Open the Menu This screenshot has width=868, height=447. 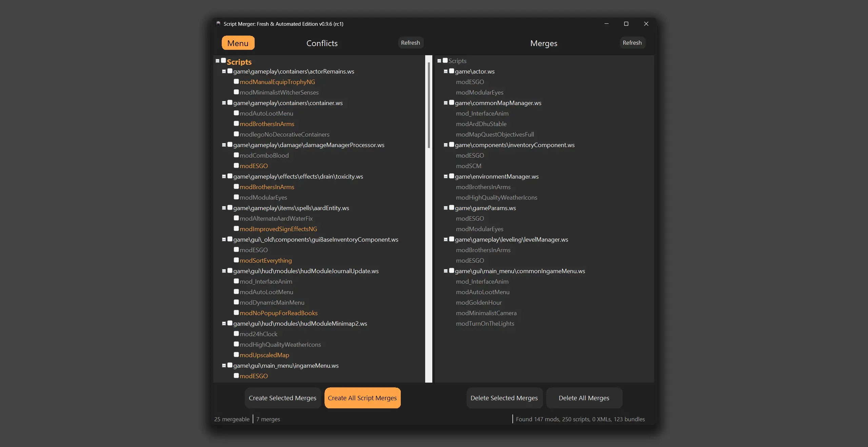[x=238, y=43]
